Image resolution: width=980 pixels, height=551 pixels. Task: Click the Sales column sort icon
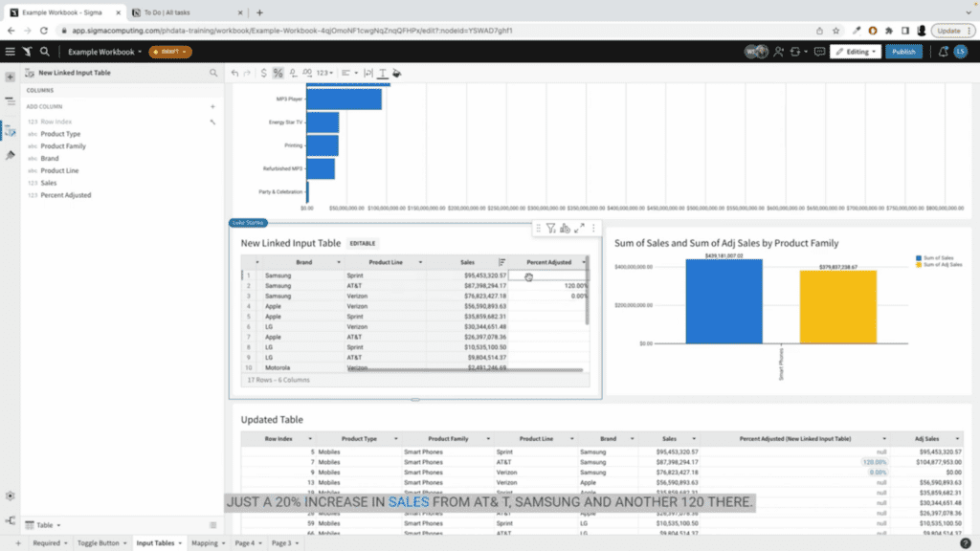click(x=501, y=262)
